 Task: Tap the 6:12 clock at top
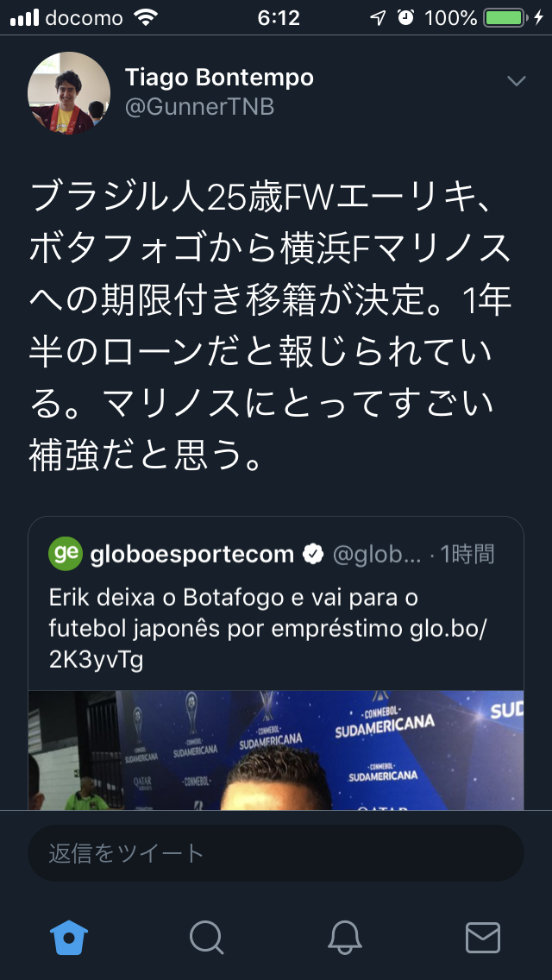click(279, 17)
